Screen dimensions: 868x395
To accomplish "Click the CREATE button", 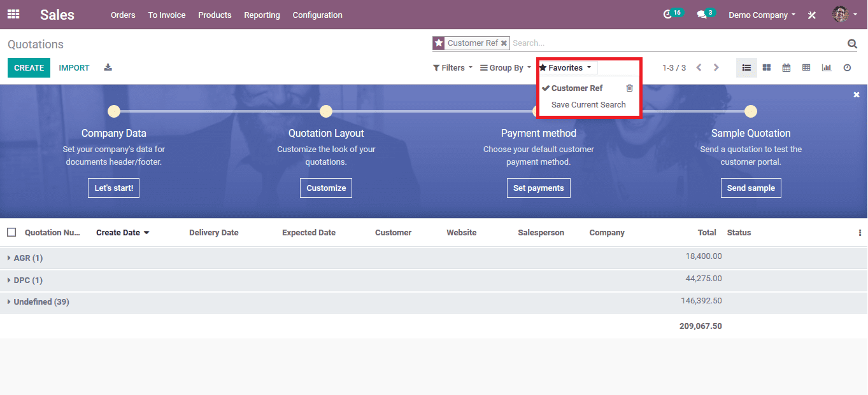I will point(29,67).
